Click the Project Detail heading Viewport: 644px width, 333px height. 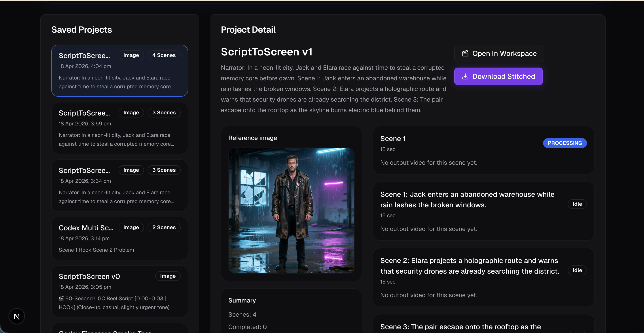pos(248,30)
